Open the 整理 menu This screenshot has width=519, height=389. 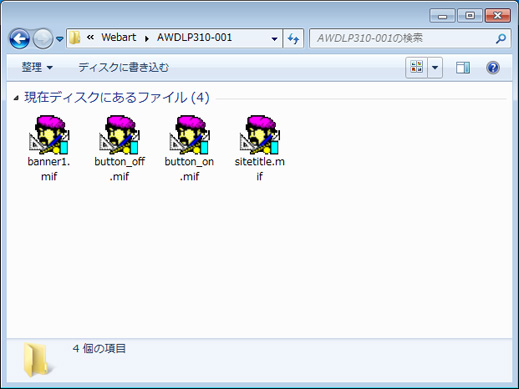tap(37, 67)
